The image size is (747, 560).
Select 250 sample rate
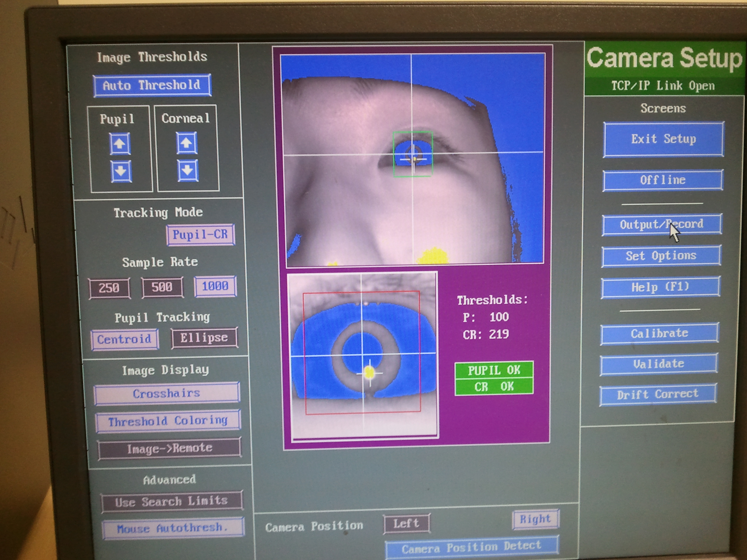[109, 288]
